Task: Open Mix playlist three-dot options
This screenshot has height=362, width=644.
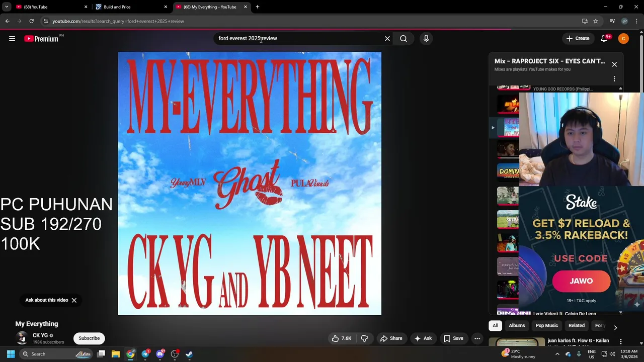Action: 614,79
